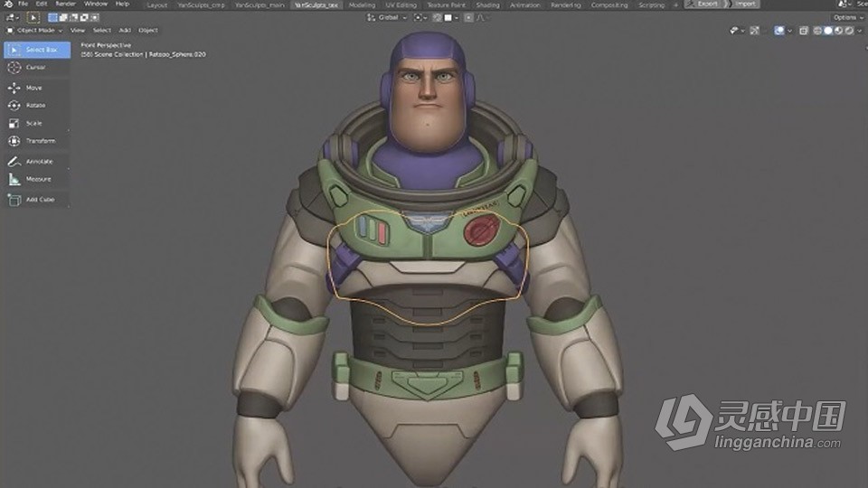Toggle X-ray view mode
The width and height of the screenshot is (868, 488).
(804, 31)
